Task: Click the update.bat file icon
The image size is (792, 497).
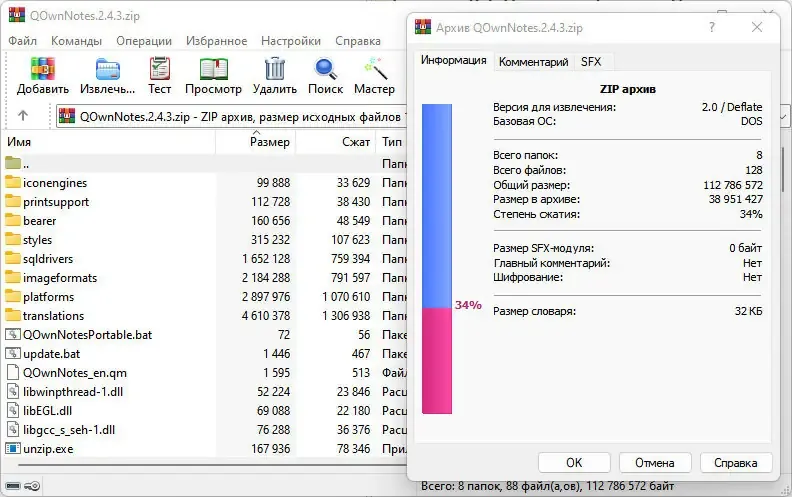Action: 13,354
